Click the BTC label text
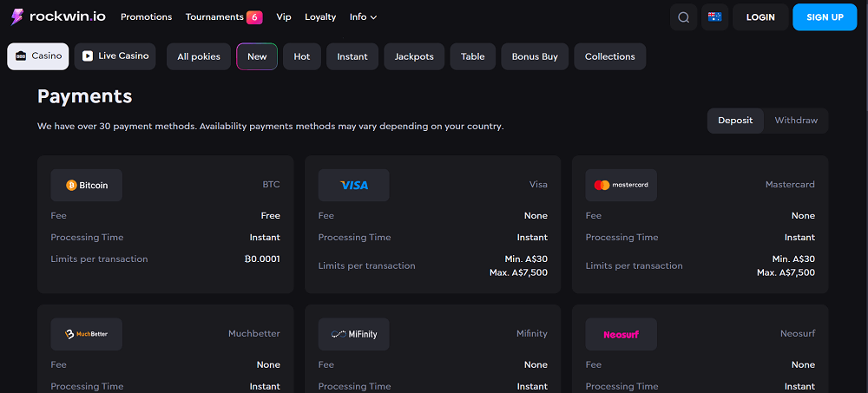Screen dimensions: 868x393 point(271,185)
